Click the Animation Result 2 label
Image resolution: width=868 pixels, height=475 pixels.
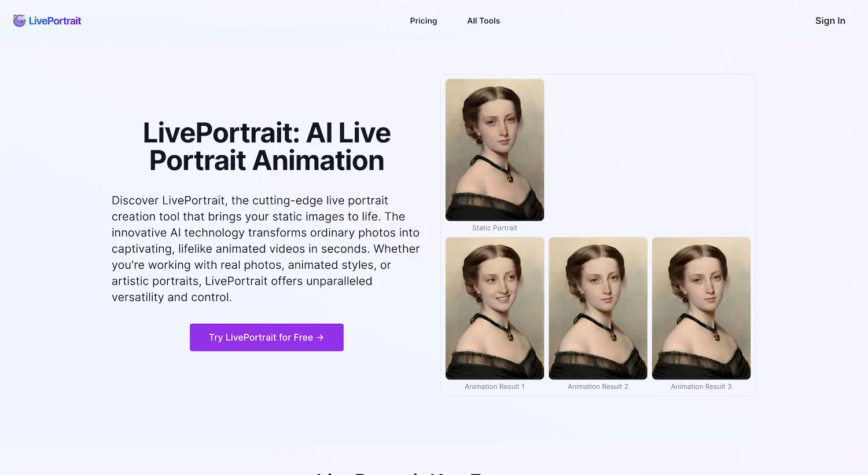[x=598, y=386]
